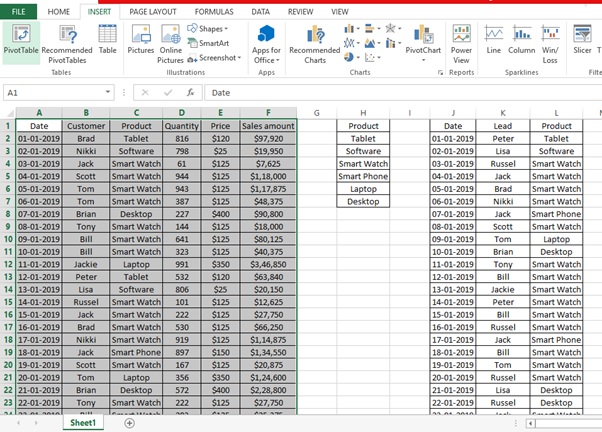Insert a Column sparkline

pyautogui.click(x=521, y=39)
